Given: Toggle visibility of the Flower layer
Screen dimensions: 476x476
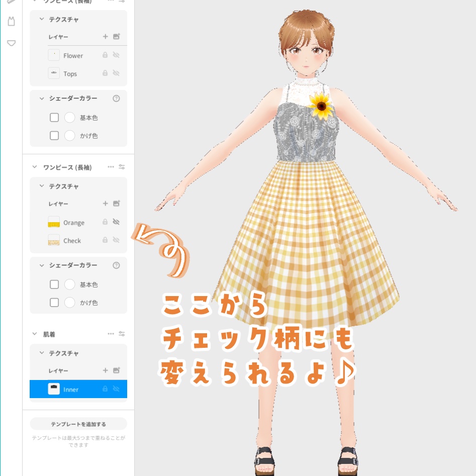Looking at the screenshot, I should click(x=116, y=55).
